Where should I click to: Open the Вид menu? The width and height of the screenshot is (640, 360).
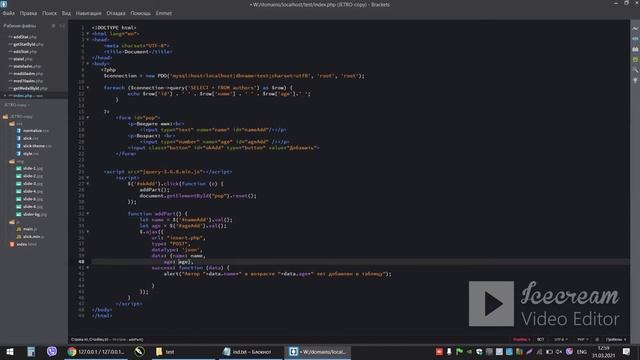click(x=66, y=13)
